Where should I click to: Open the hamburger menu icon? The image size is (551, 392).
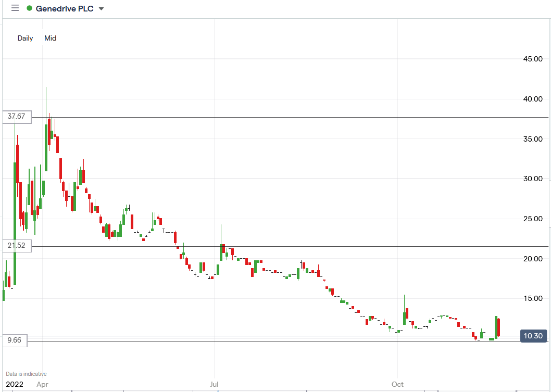coord(15,8)
